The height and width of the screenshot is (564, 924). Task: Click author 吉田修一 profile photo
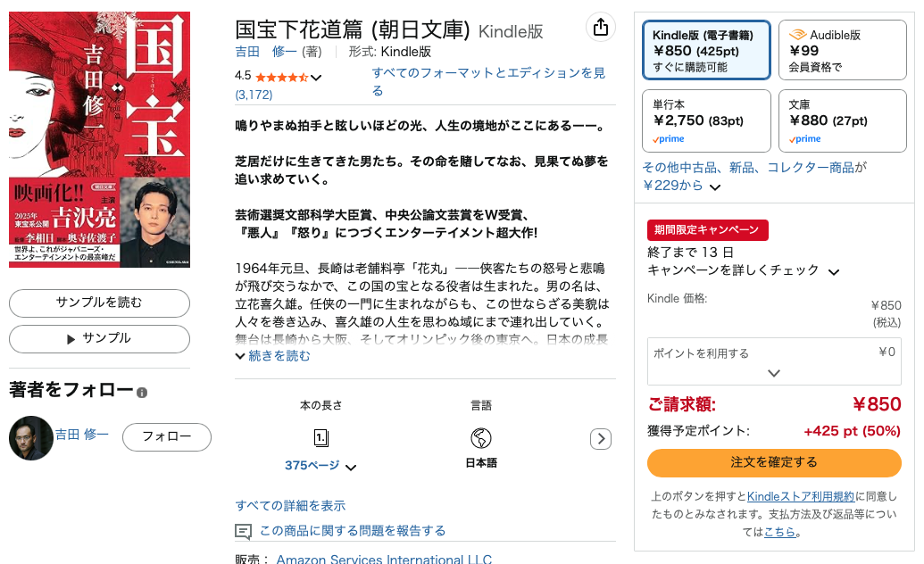[30, 438]
